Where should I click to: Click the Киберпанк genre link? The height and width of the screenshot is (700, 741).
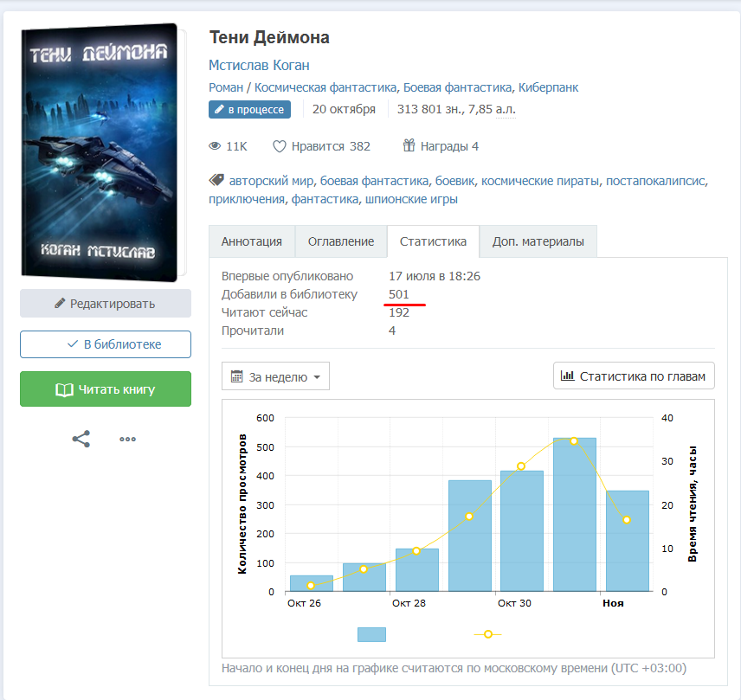point(548,87)
